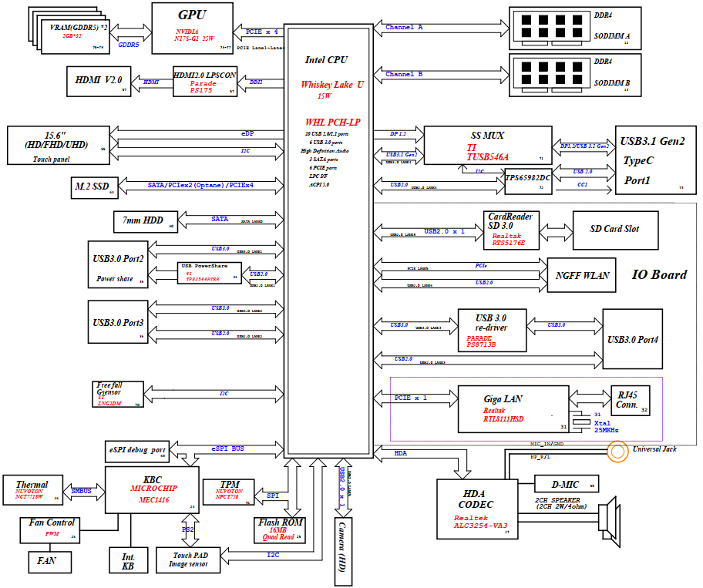Viewport: 703px width, 588px height.
Task: Select the Giga LAN Realtek RTL8111HSD block
Action: pos(513,408)
